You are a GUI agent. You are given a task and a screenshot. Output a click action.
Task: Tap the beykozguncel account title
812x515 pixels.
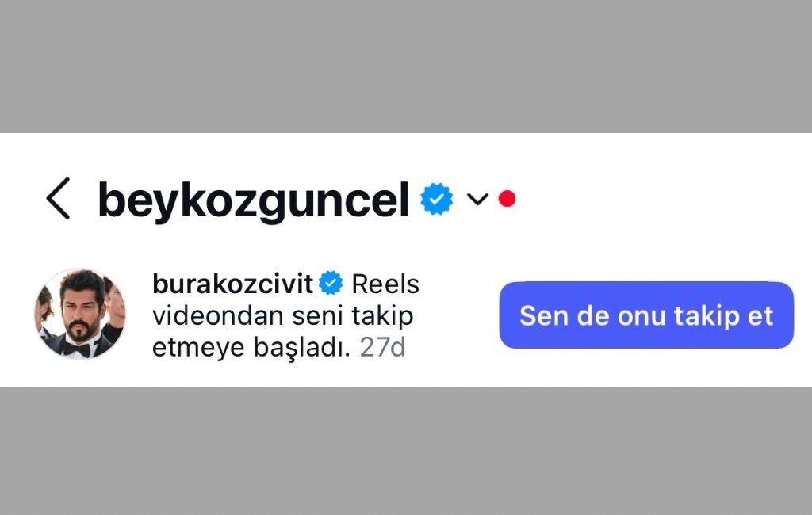click(x=254, y=200)
